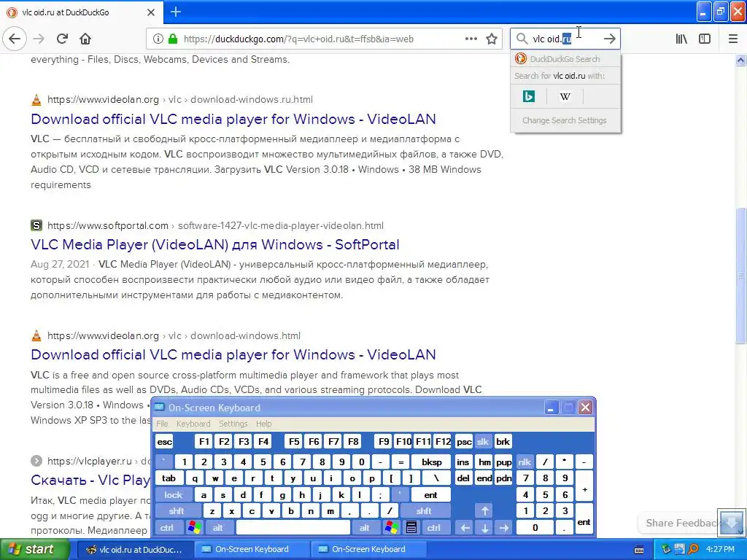Click the F5 function key

pyautogui.click(x=294, y=442)
